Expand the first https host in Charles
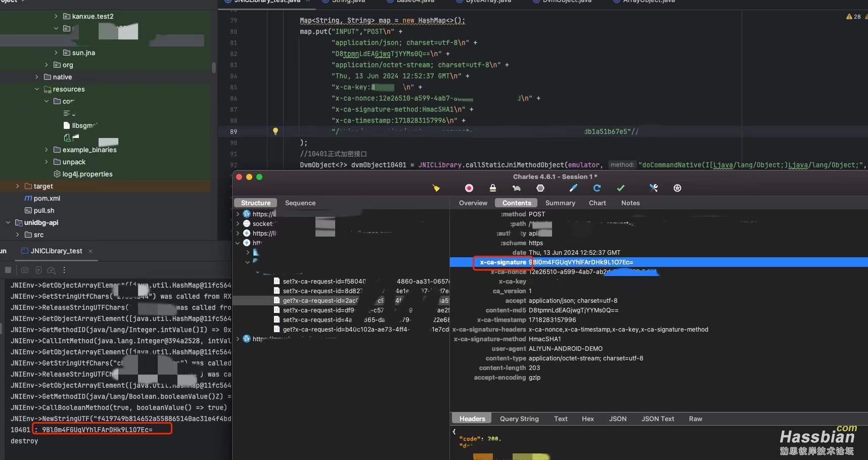 238,214
